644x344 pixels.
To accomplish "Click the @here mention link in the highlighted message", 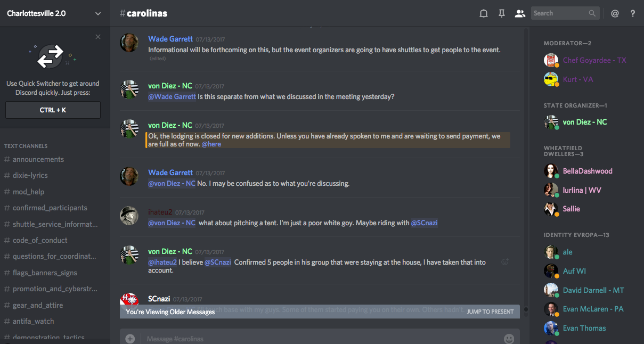I will (x=211, y=144).
